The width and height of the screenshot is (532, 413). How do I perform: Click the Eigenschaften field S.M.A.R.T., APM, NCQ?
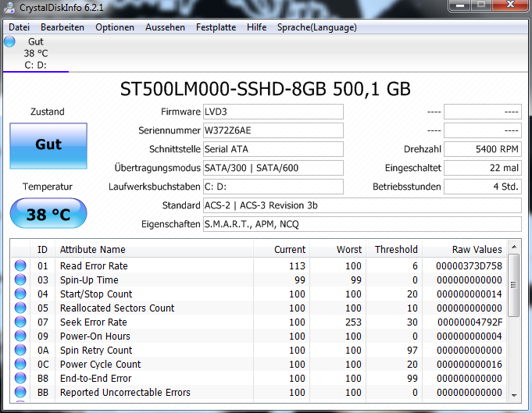pos(362,224)
